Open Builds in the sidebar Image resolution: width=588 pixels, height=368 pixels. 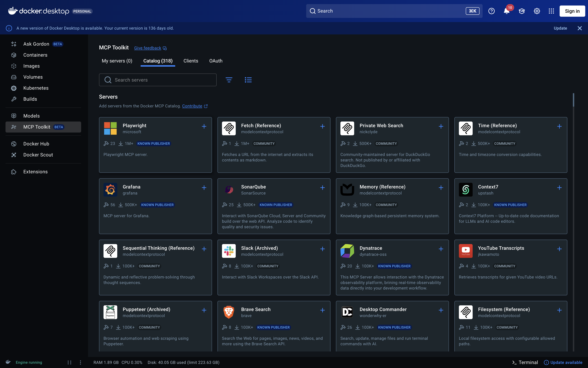click(43, 99)
